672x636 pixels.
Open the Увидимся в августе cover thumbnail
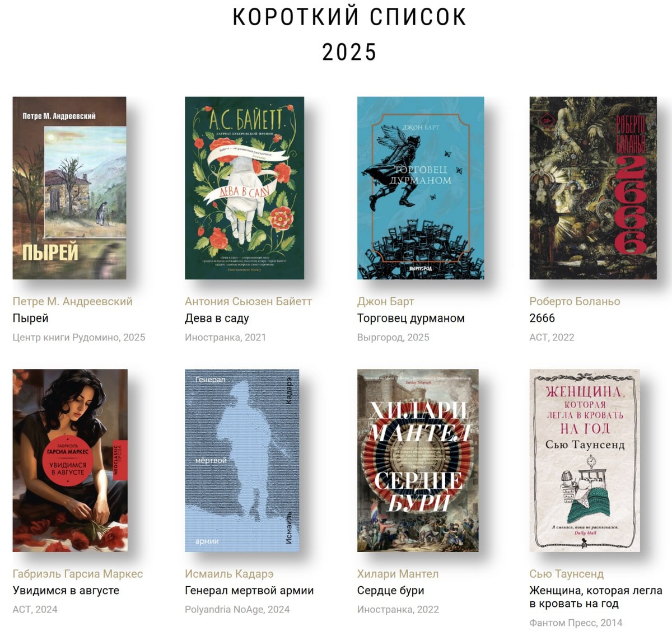click(70, 460)
